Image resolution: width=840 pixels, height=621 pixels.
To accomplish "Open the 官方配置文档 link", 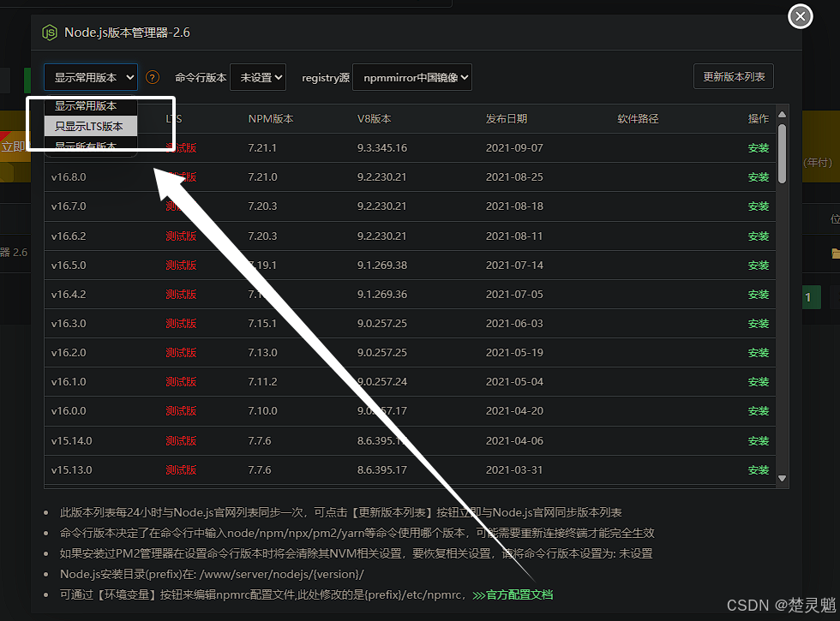I will [x=513, y=594].
